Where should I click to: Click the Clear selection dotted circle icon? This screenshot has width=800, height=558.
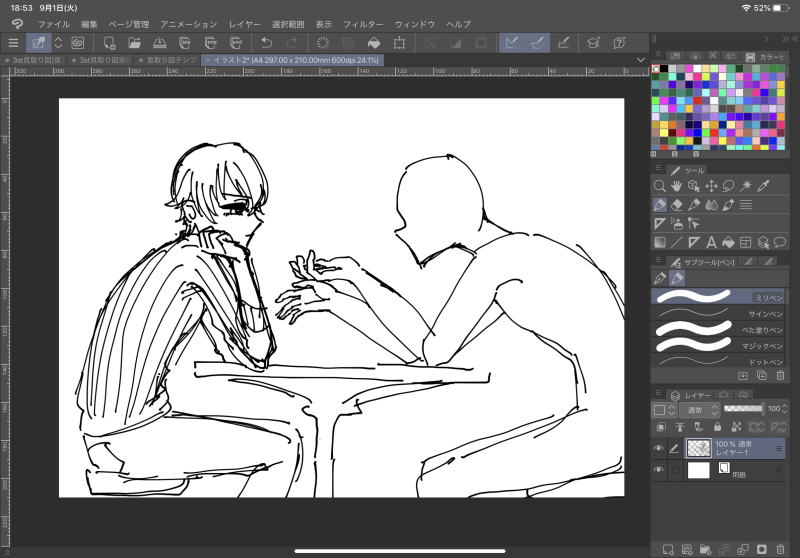pyautogui.click(x=323, y=43)
